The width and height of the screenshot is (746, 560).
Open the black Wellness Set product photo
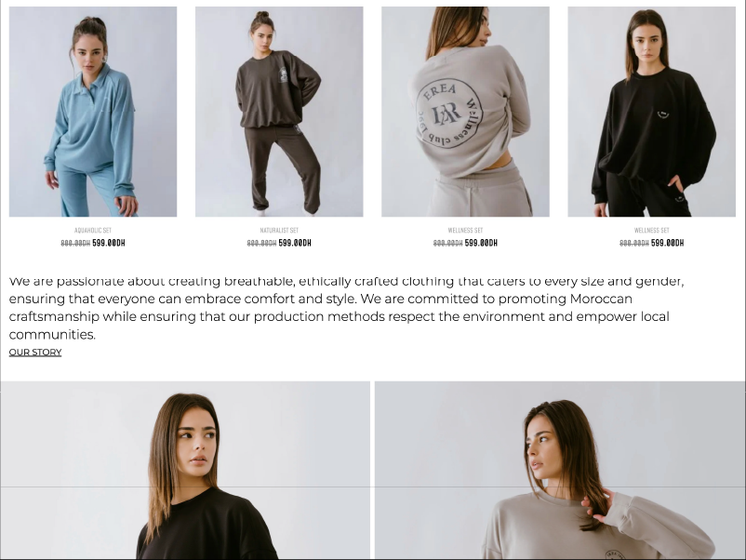(651, 112)
